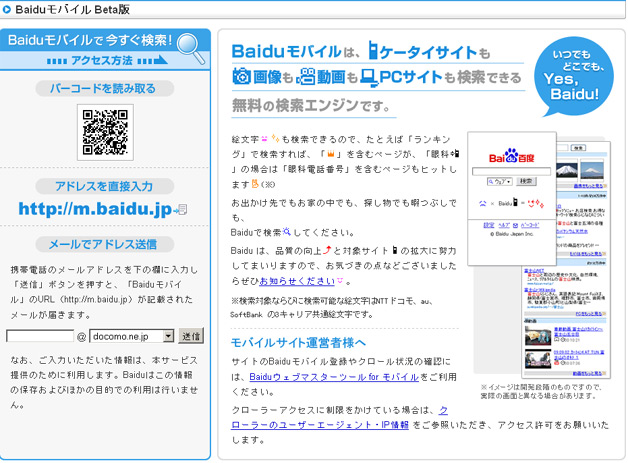The width and height of the screenshot is (628, 463).
Task: Click the mobile phone icon beside ケータイサイト
Action: click(x=375, y=51)
